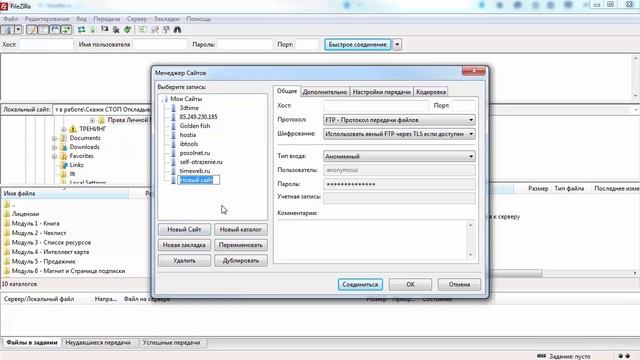Click the Дублировать button
Screen dimensions: 640x360
241,260
